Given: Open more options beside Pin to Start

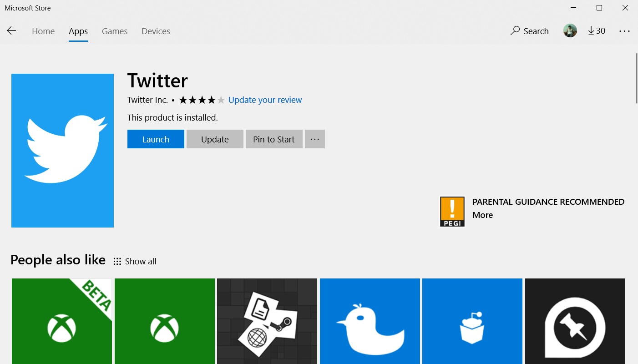Looking at the screenshot, I should point(315,139).
